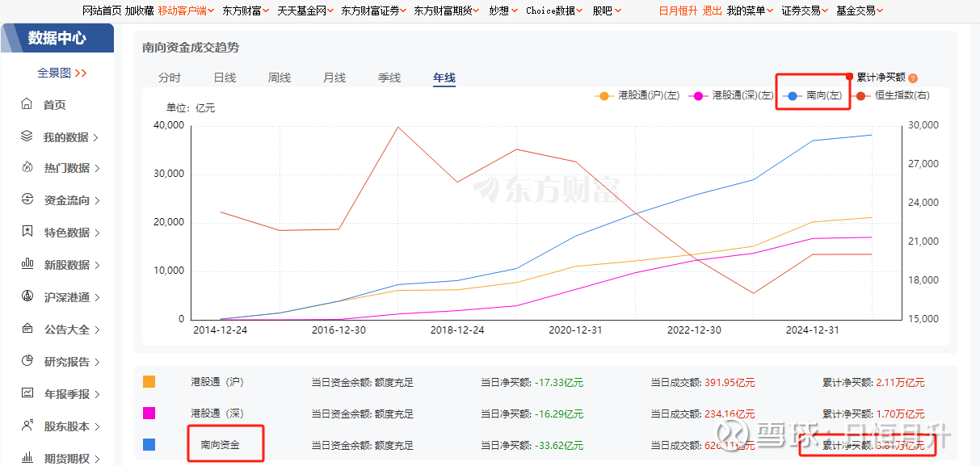980x466 pixels.
Task: Expand 股东股本 sidebar submenu
Action: [x=96, y=426]
